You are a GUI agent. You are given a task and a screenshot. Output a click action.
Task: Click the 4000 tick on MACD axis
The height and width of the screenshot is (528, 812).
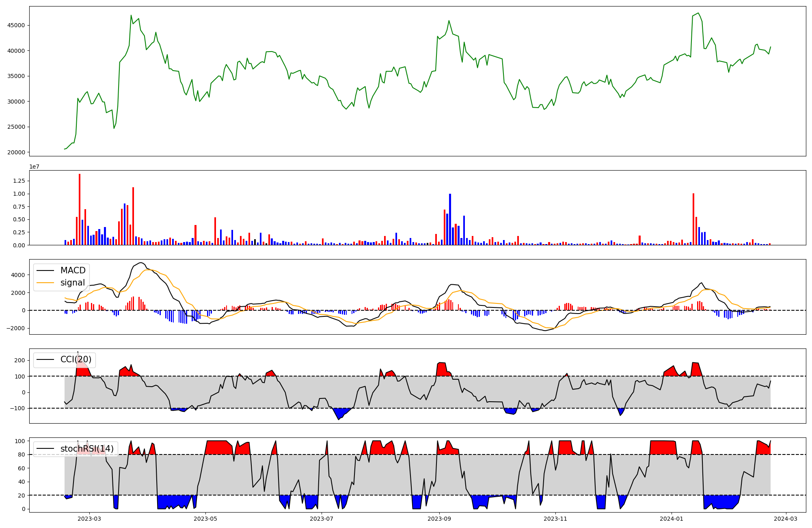click(19, 275)
